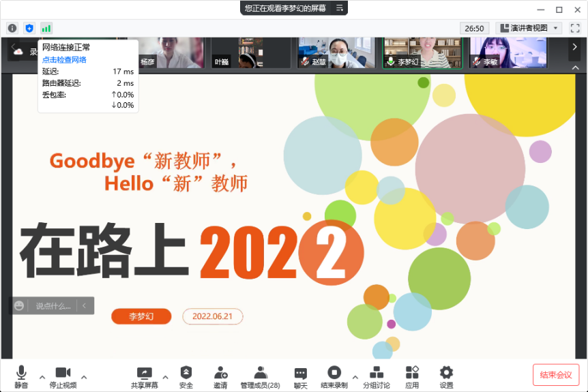Click the 2022.06.21 date label

(213, 316)
